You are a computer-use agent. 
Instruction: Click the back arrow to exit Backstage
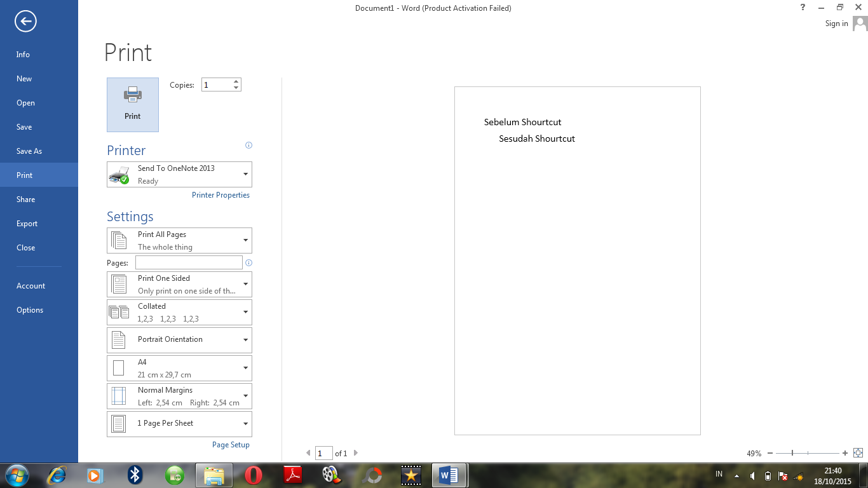pyautogui.click(x=25, y=22)
